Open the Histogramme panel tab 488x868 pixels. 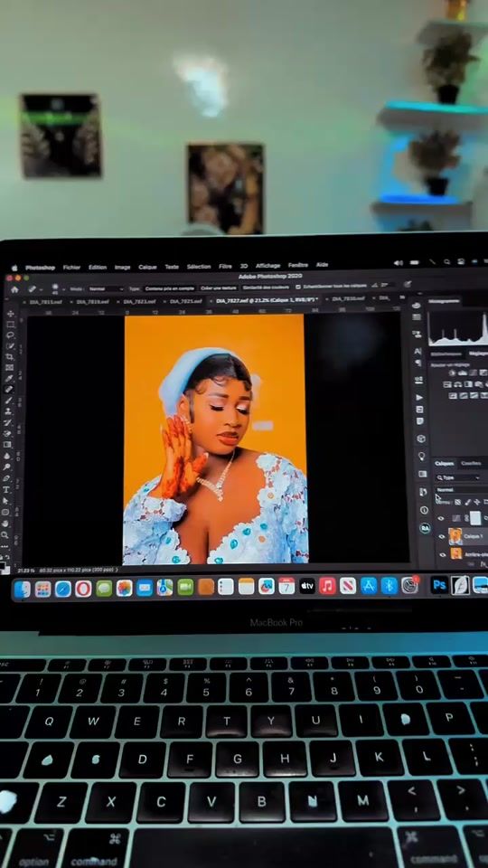(x=444, y=301)
